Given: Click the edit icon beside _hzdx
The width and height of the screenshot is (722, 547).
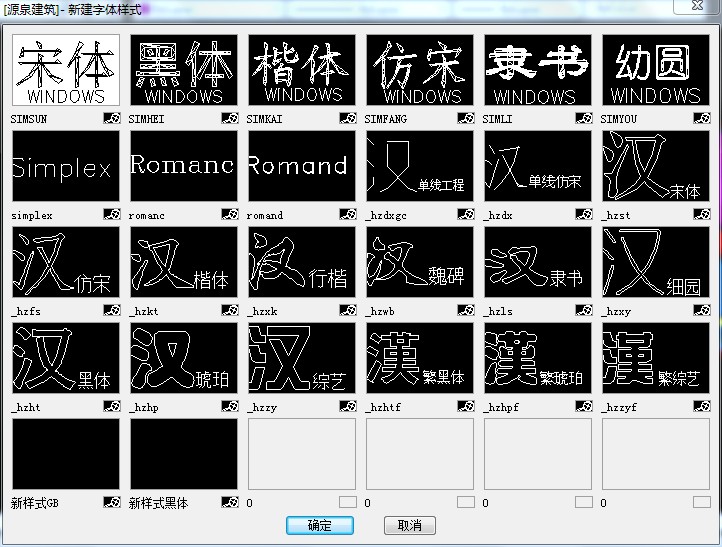Looking at the screenshot, I should click(x=584, y=214).
